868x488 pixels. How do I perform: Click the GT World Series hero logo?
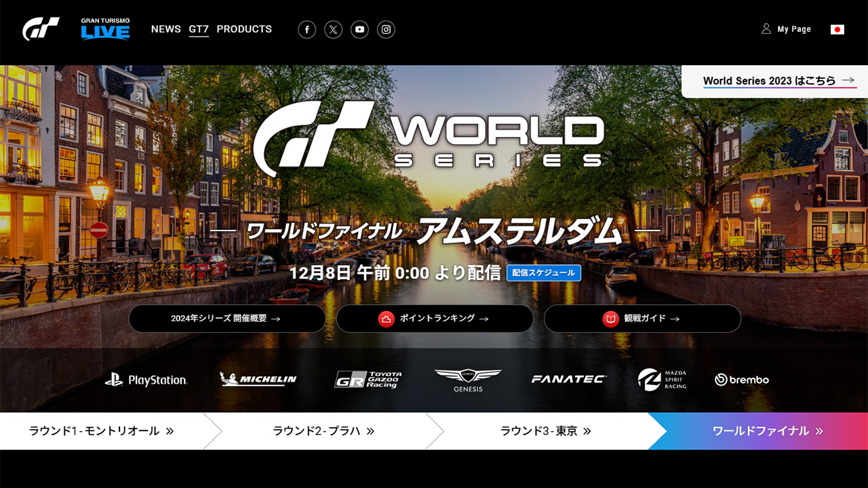click(x=429, y=139)
